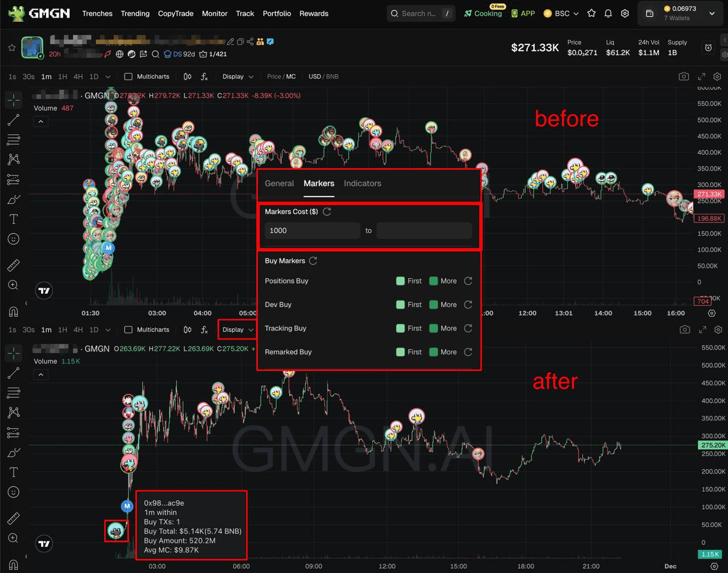This screenshot has height=573, width=728.
Task: Open the Trending page from the navbar
Action: 135,13
